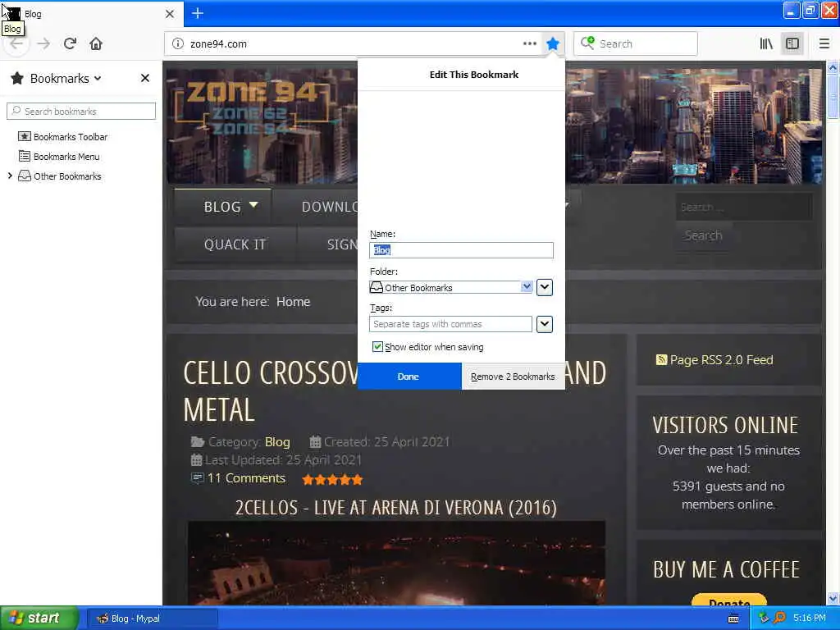Image resolution: width=840 pixels, height=630 pixels.
Task: Click Remove 2 Bookmarks button
Action: pyautogui.click(x=513, y=377)
